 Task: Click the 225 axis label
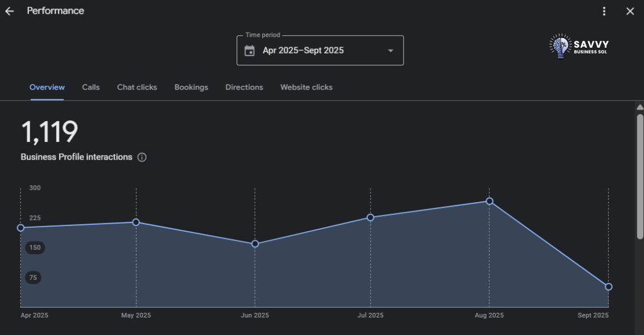(x=35, y=218)
